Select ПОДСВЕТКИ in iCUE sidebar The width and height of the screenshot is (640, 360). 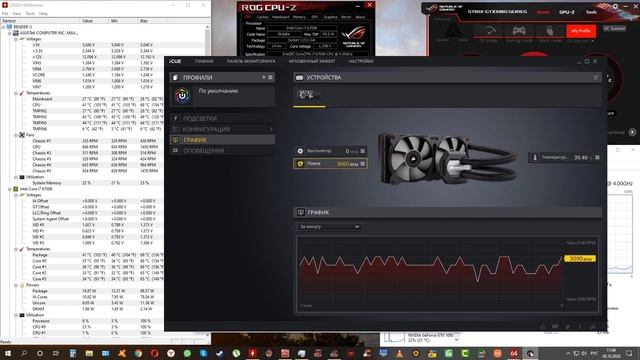(222, 118)
